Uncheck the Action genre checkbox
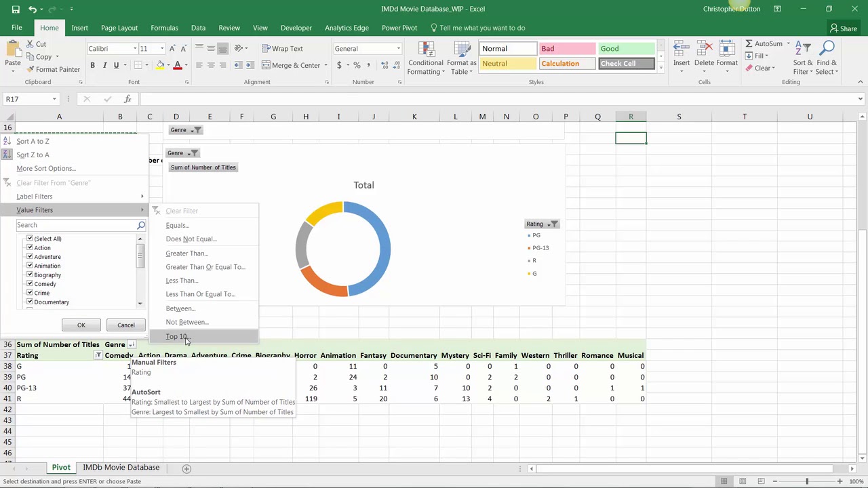868x488 pixels. pos(30,247)
